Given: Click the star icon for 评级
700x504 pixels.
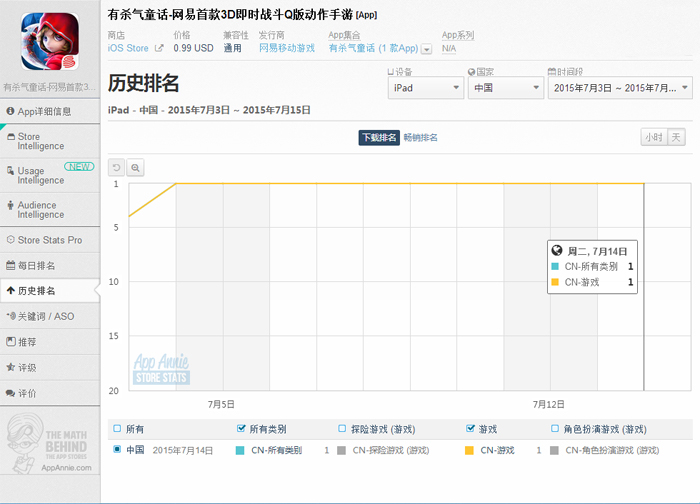Looking at the screenshot, I should tap(11, 367).
